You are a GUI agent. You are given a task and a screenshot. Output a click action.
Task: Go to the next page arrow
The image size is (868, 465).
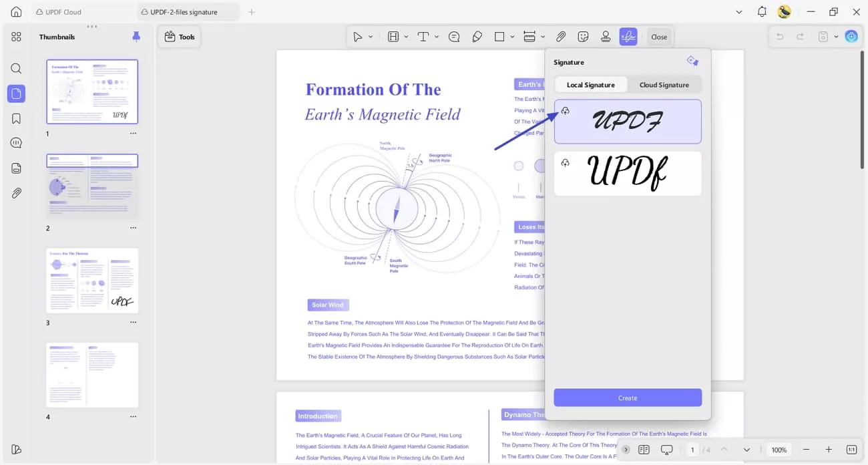pyautogui.click(x=746, y=450)
